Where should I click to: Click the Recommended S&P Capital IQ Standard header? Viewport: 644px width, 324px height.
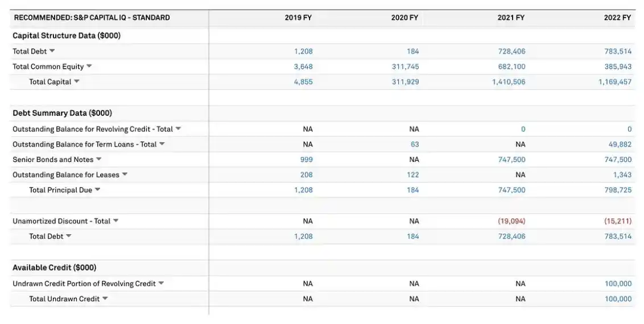pos(92,18)
